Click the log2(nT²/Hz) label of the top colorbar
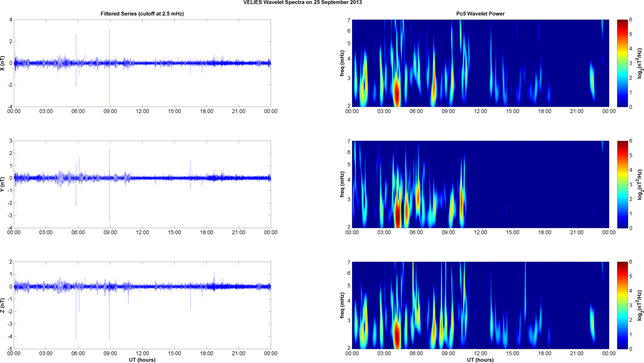This screenshot has width=644, height=363. (x=640, y=63)
